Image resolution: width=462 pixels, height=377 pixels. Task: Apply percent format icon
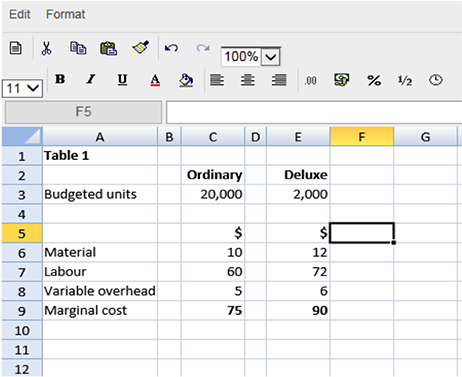coord(374,80)
